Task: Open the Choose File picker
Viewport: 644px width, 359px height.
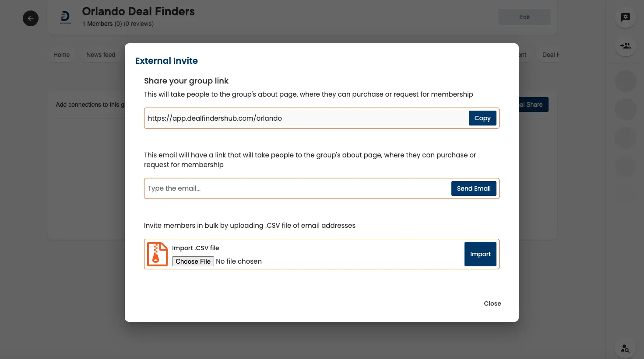Action: [193, 261]
